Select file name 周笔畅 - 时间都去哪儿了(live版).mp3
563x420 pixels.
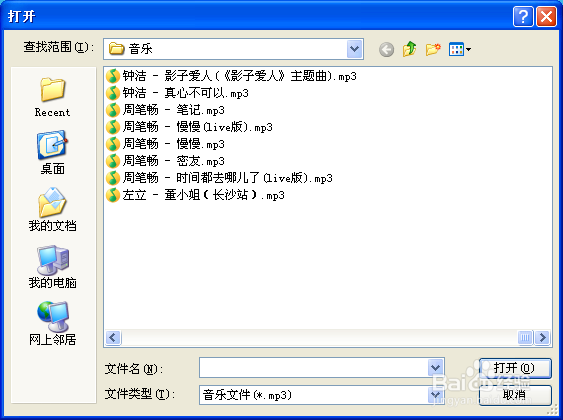click(x=228, y=178)
